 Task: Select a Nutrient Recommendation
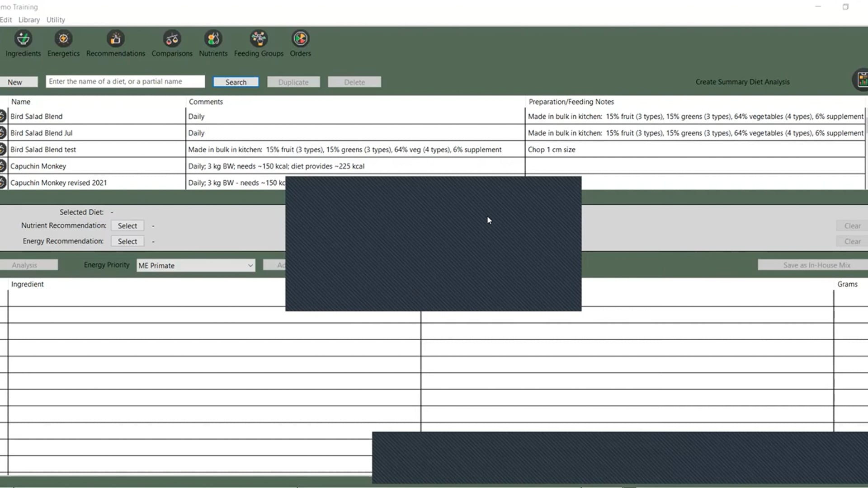pos(127,225)
